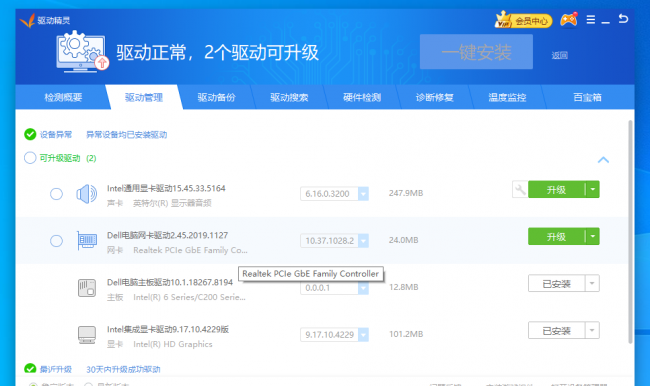Open the 30天内升级成功驱动 link

123,369
